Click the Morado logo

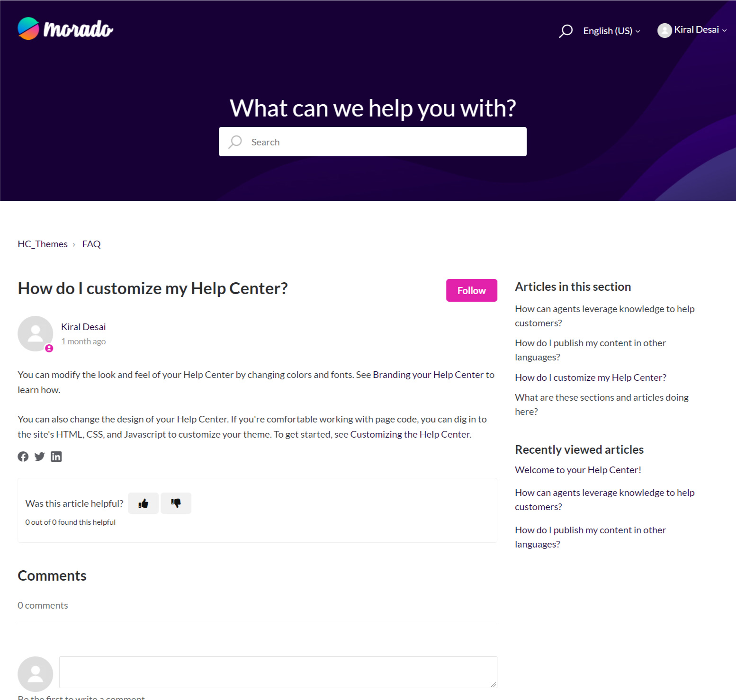tap(65, 29)
